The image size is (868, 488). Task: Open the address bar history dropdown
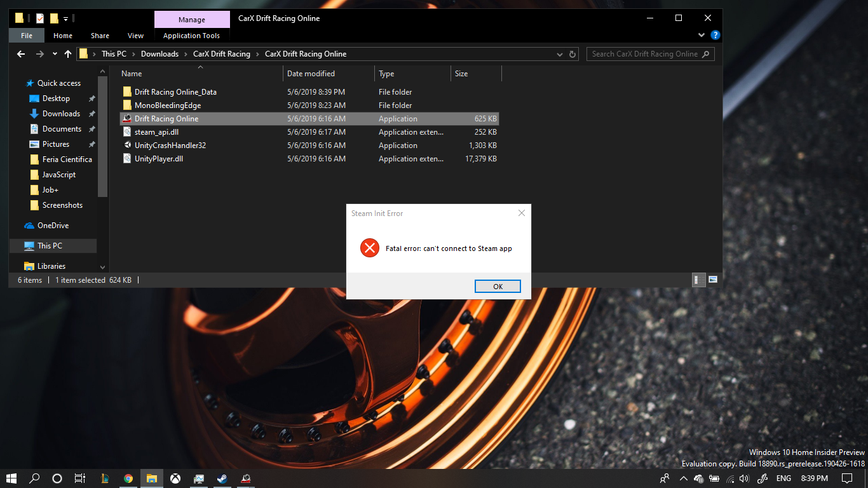pos(561,54)
